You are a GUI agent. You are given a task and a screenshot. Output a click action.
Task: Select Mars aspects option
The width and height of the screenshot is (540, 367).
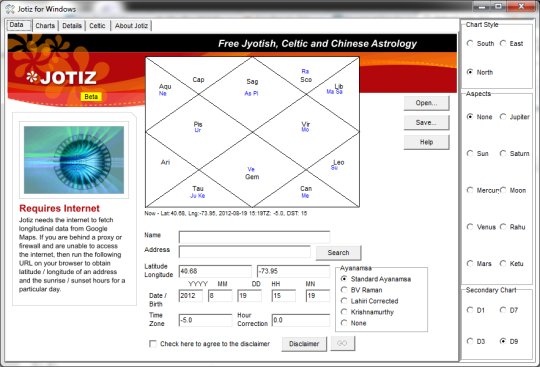(479, 263)
